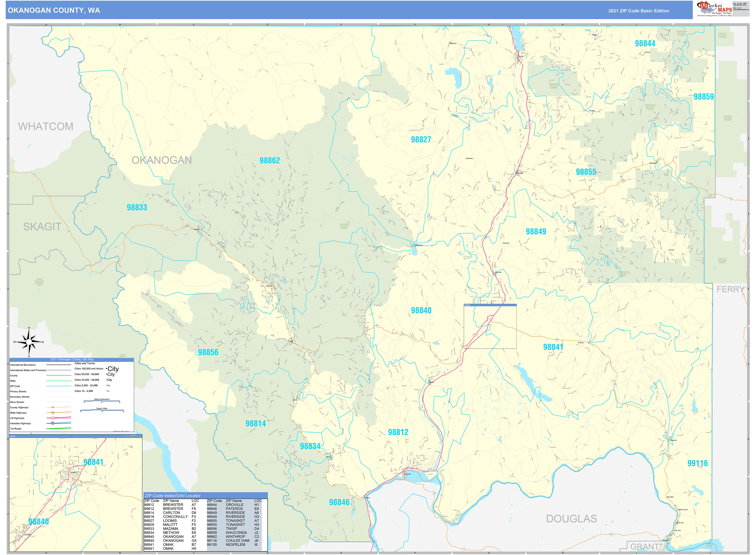Viewport: 756px width, 555px height.
Task: Click Secondary Streets legend entry
Action: pyautogui.click(x=20, y=397)
